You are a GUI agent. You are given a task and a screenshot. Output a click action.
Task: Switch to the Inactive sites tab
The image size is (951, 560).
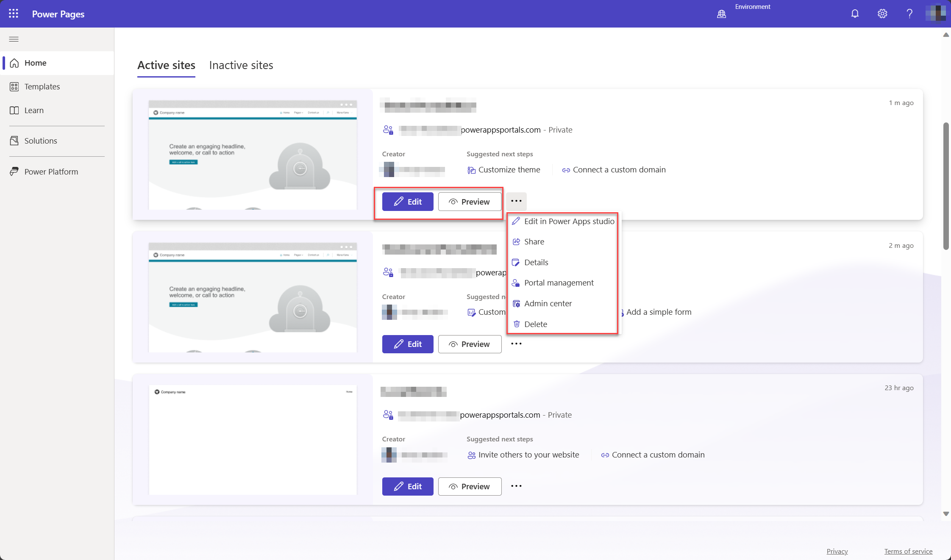[241, 65]
